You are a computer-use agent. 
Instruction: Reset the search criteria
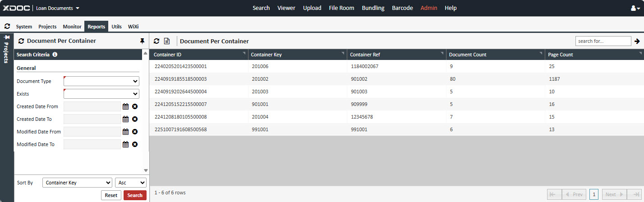[x=111, y=195]
